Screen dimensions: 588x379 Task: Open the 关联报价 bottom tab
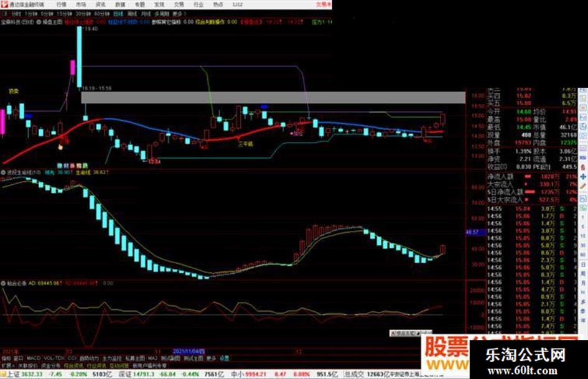point(28,365)
